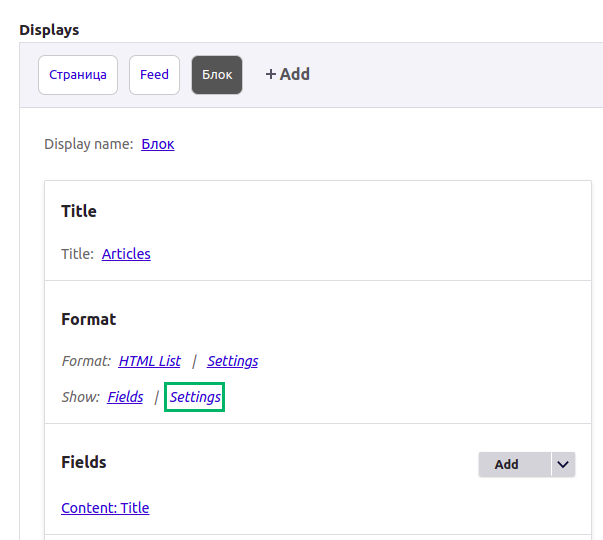The width and height of the screenshot is (603, 540).
Task: Click the Displays heading
Action: point(49,30)
